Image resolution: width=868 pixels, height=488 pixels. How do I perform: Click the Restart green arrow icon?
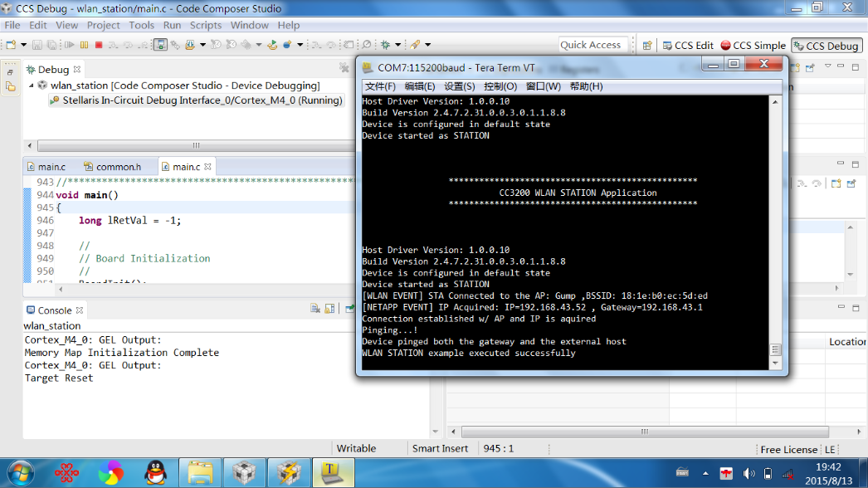pos(272,44)
